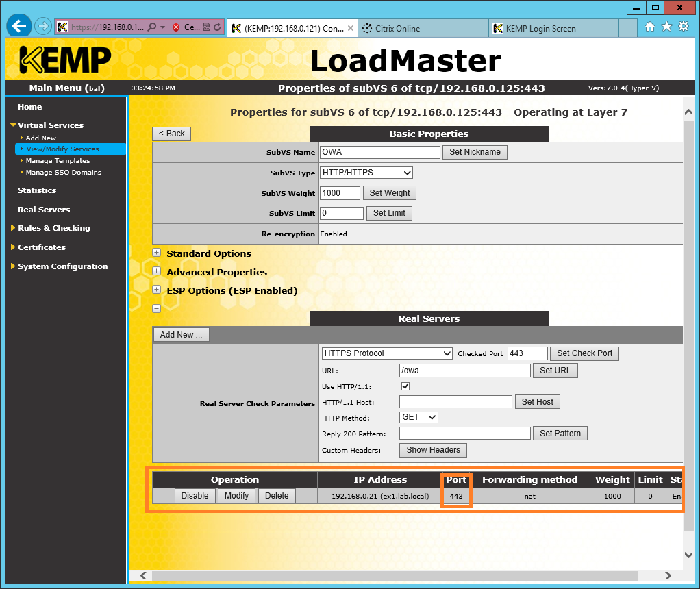Click the certificate error red icon
Viewport: 700px width, 589px height.
point(176,27)
